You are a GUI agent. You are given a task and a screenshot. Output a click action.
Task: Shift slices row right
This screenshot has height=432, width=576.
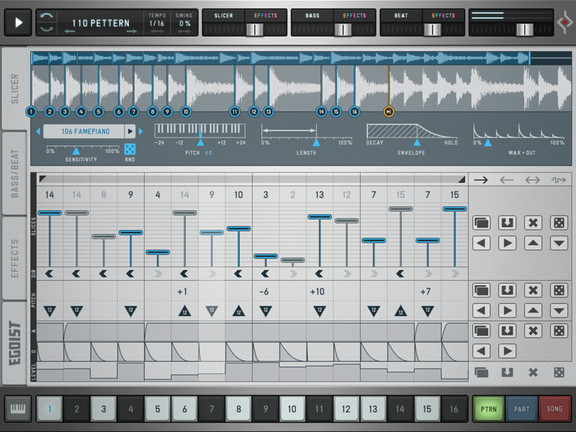click(x=507, y=243)
